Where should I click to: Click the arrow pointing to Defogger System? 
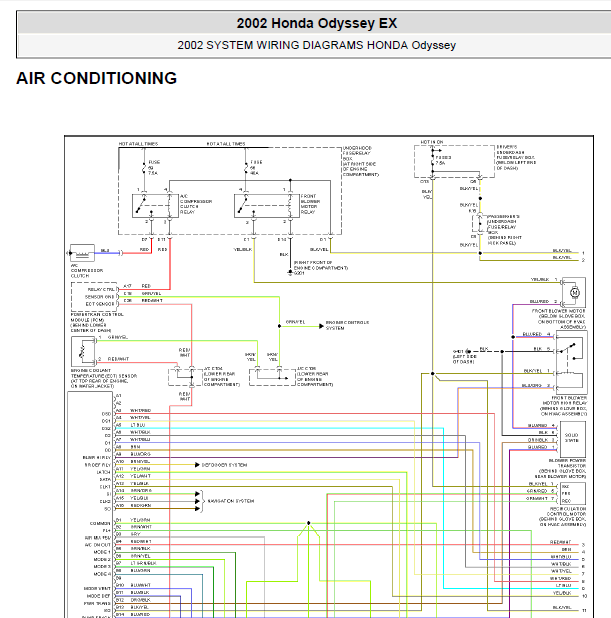(197, 465)
